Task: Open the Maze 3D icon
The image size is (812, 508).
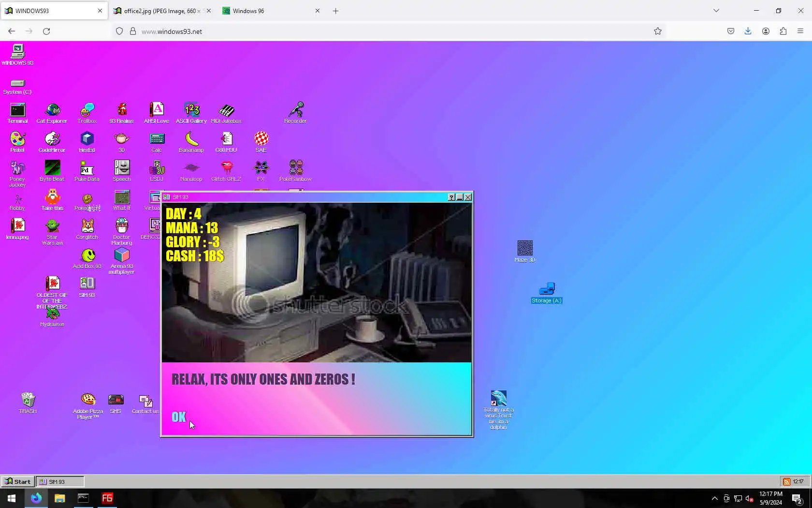Action: (x=525, y=252)
